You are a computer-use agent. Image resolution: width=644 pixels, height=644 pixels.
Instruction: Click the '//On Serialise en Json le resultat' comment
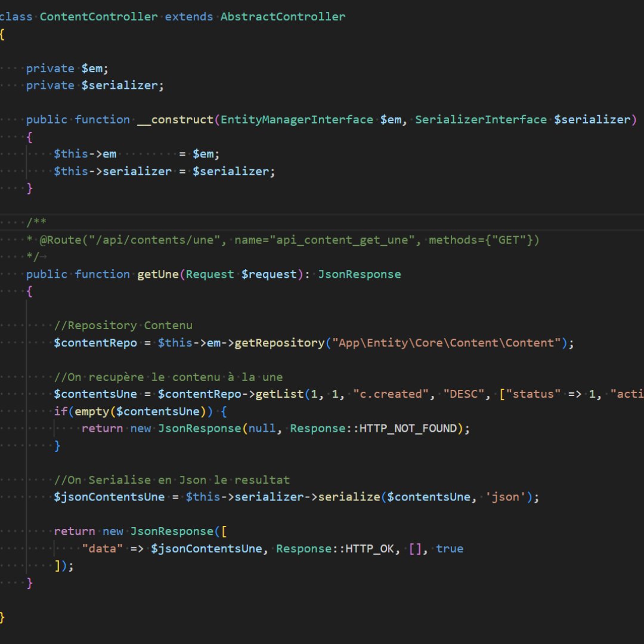coord(172,479)
